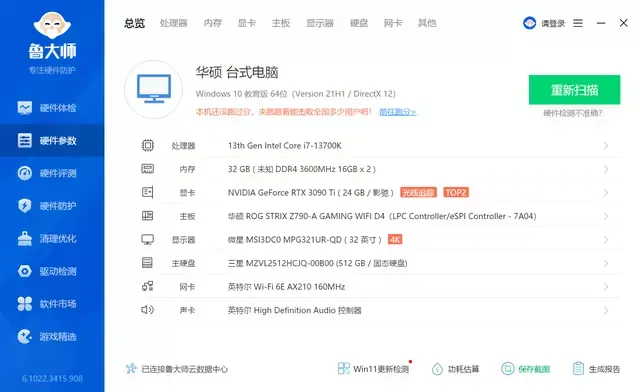Click the 内存 memory icon

148,169
